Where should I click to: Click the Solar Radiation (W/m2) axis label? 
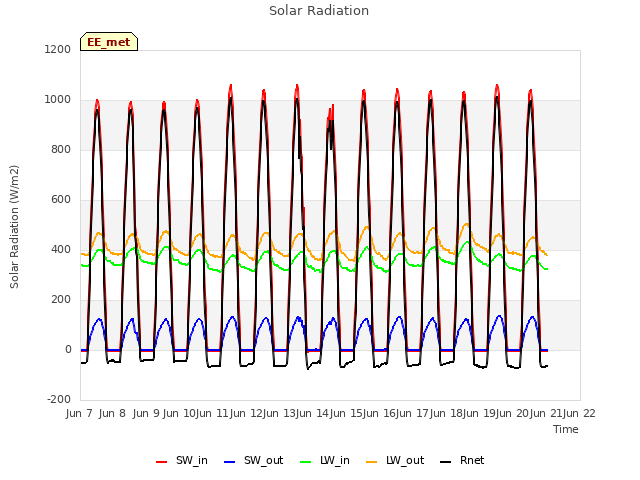click(14, 227)
